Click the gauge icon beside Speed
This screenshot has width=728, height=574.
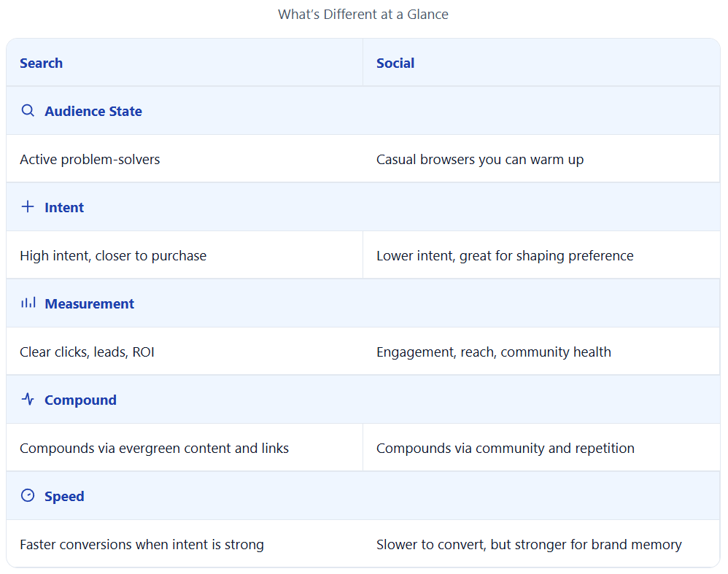[x=28, y=496]
